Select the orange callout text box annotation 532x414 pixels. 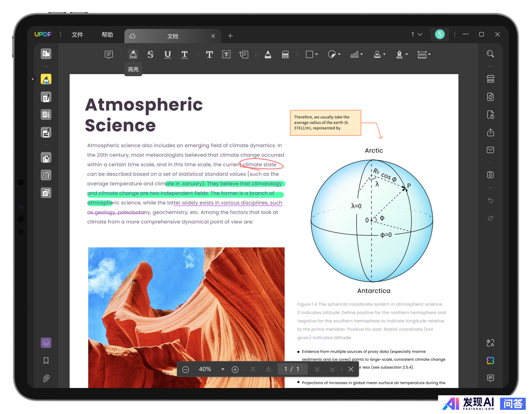pos(325,123)
